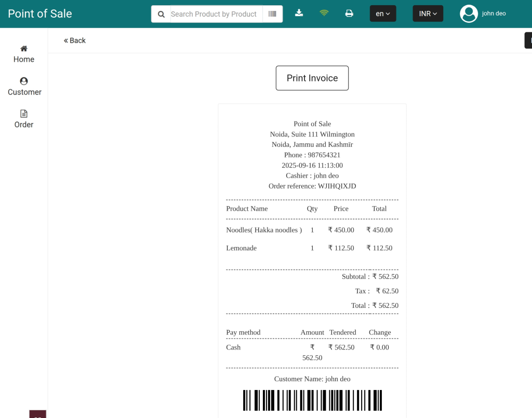The height and width of the screenshot is (418, 532).
Task: Click the Tax ₹ 62.50 line
Action: [x=377, y=291]
